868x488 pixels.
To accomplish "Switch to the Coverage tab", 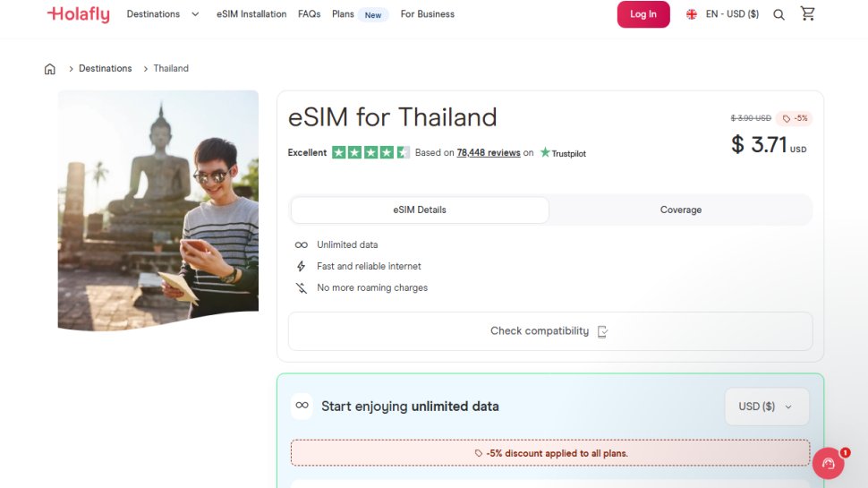I will tap(680, 210).
